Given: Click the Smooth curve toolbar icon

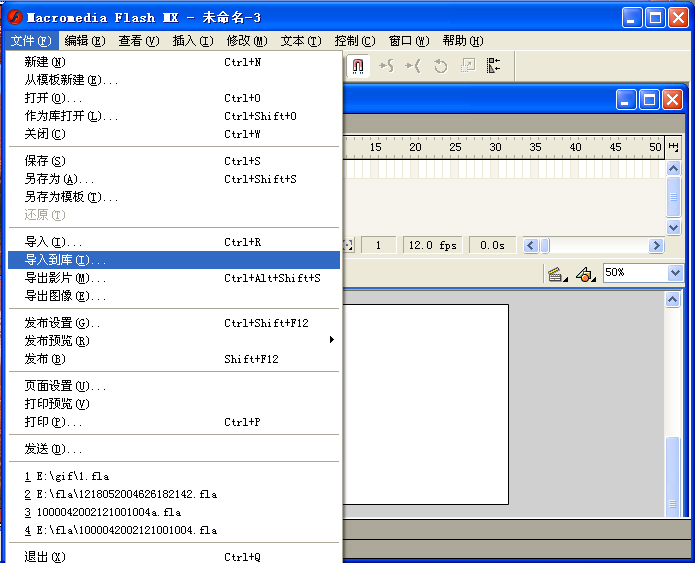Looking at the screenshot, I should 387,66.
